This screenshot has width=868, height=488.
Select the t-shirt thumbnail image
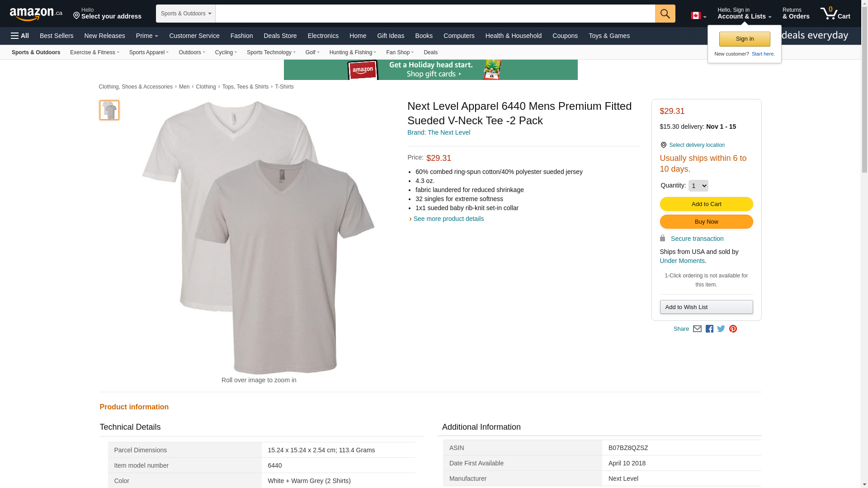coord(109,110)
